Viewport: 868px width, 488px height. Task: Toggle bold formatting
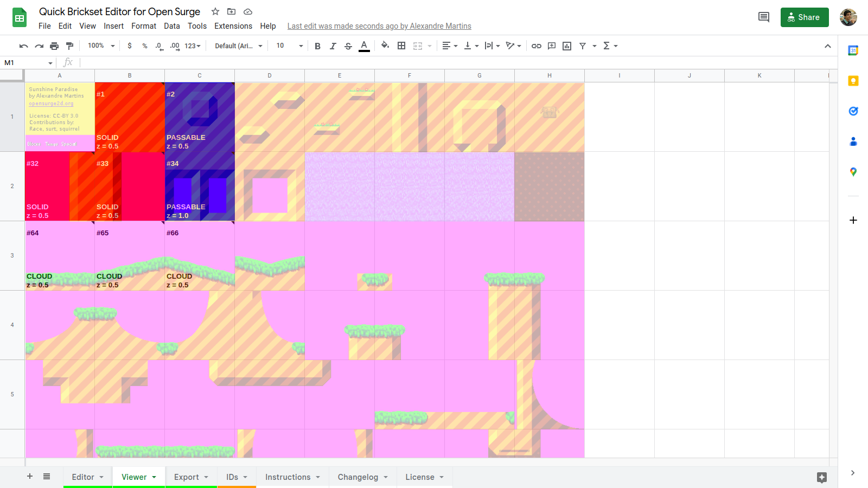pos(317,46)
